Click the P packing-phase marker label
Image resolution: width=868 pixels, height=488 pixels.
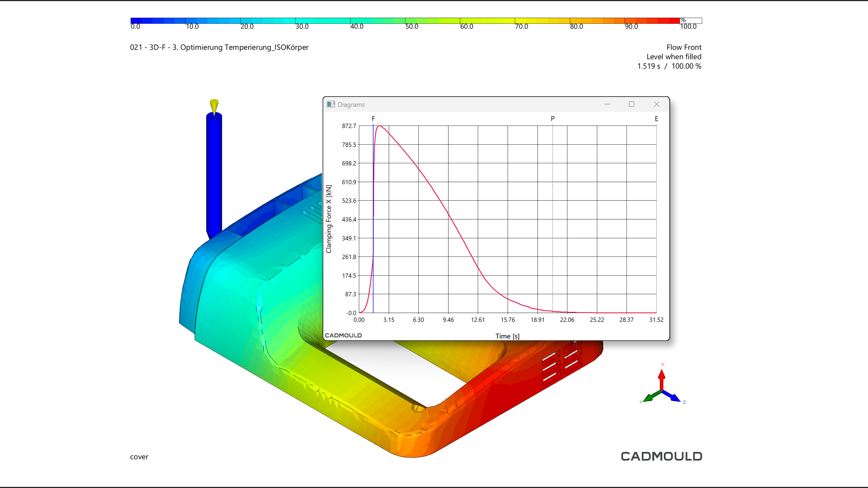553,118
